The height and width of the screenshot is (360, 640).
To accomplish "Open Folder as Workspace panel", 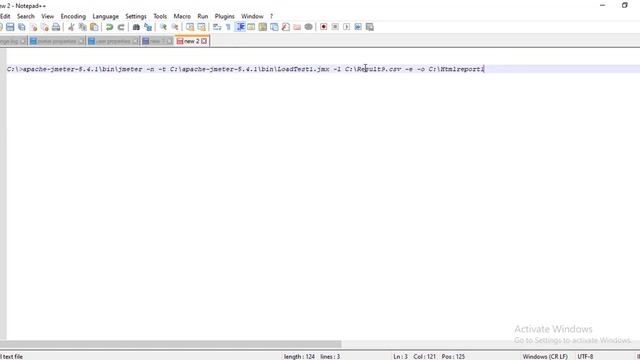I will 297,27.
